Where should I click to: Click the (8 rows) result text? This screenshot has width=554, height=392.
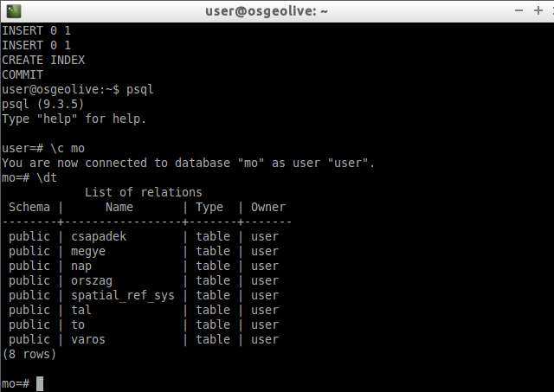click(x=29, y=354)
